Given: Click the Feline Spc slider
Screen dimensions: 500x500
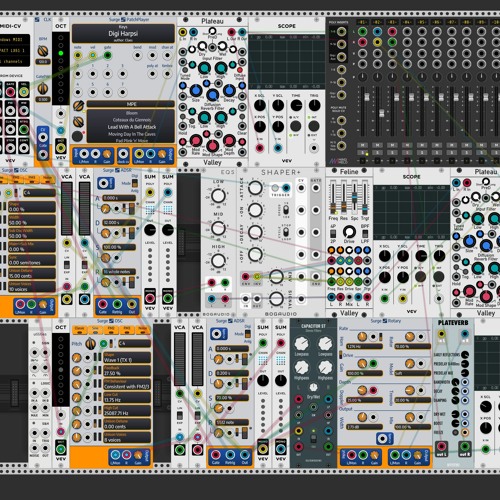Looking at the screenshot, I should click(354, 198).
